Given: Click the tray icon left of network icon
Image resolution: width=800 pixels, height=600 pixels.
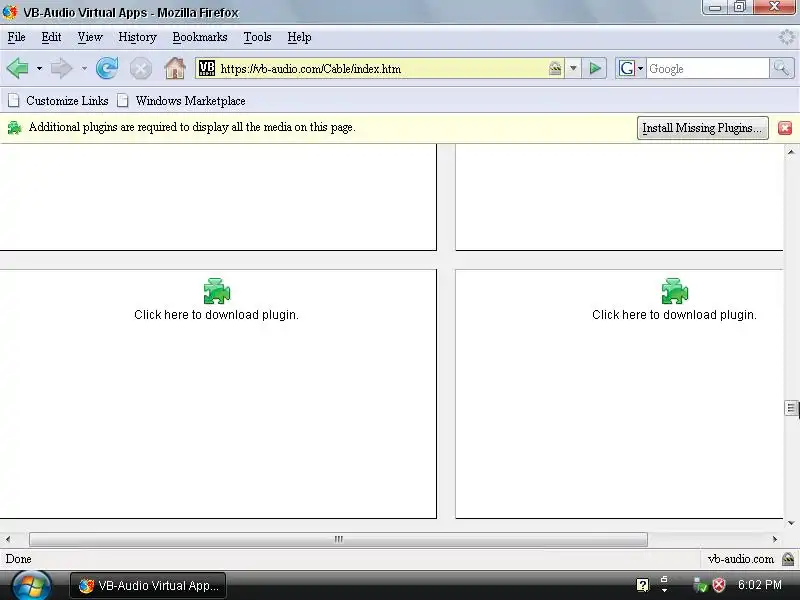Looking at the screenshot, I should pos(664,585).
